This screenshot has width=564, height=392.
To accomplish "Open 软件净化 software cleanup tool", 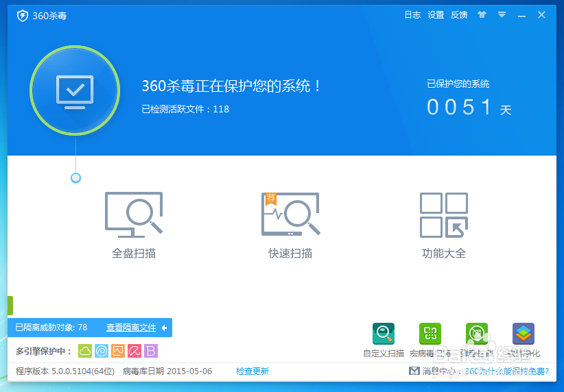I will point(524,340).
